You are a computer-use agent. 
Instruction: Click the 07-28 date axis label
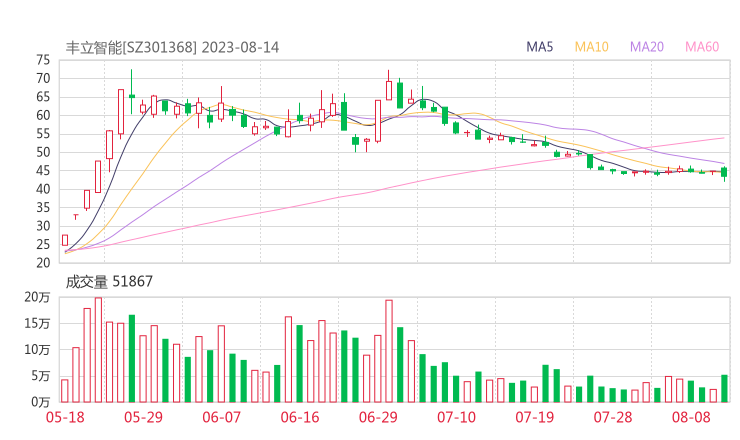tap(613, 417)
